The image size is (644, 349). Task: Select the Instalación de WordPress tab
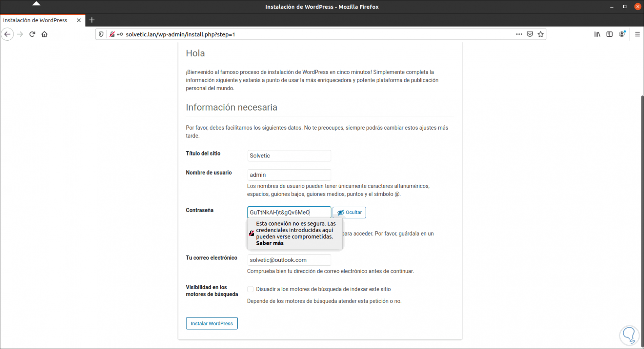click(x=43, y=20)
